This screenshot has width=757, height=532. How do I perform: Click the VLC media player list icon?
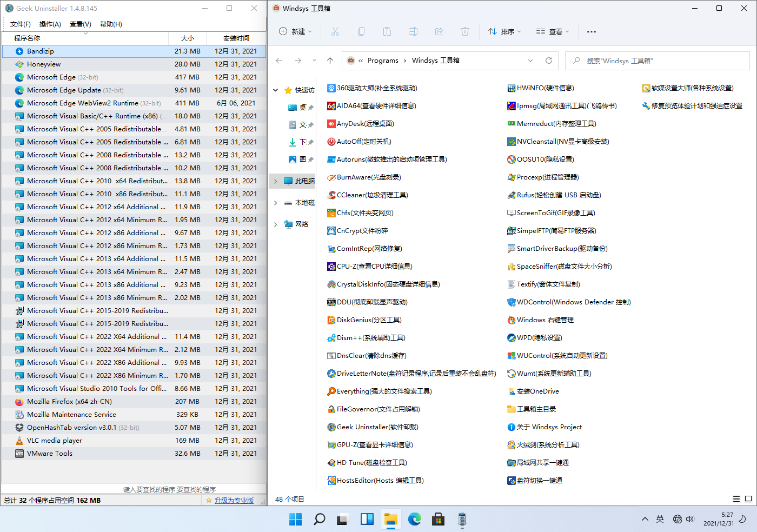pos(19,441)
